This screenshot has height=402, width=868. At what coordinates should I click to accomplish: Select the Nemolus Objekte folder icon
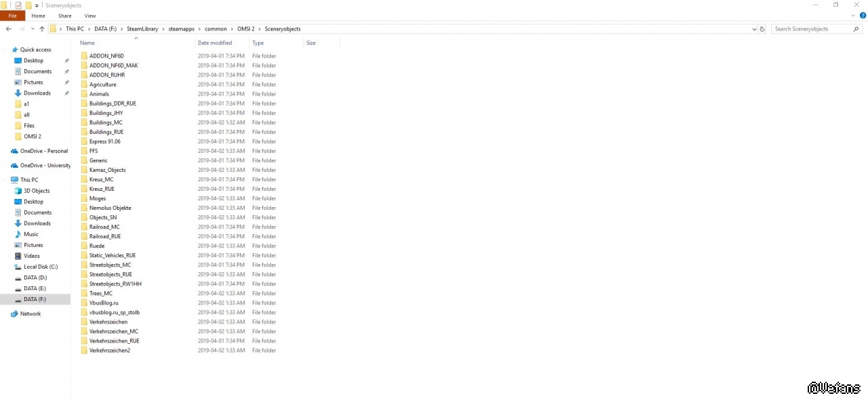(x=84, y=208)
